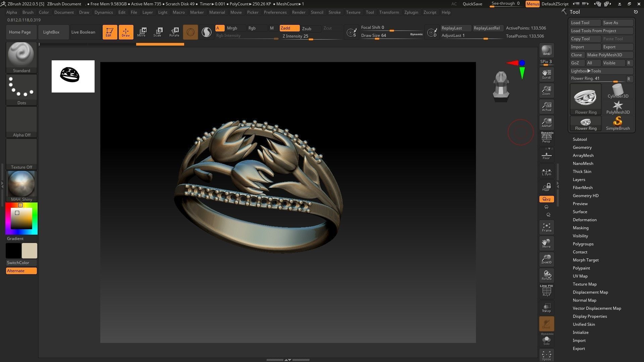
Task: Expand the Masking section
Action: pyautogui.click(x=580, y=228)
